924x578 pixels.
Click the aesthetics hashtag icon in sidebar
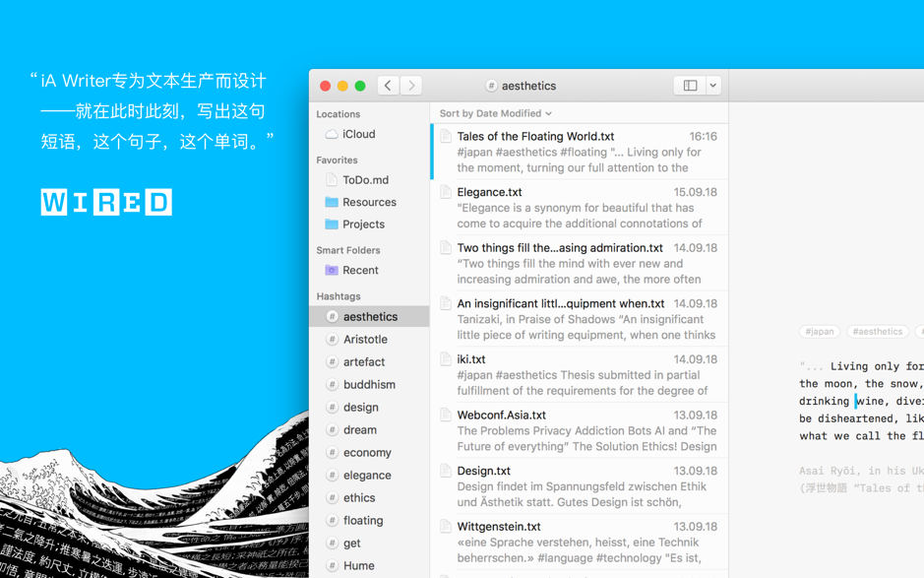333,317
